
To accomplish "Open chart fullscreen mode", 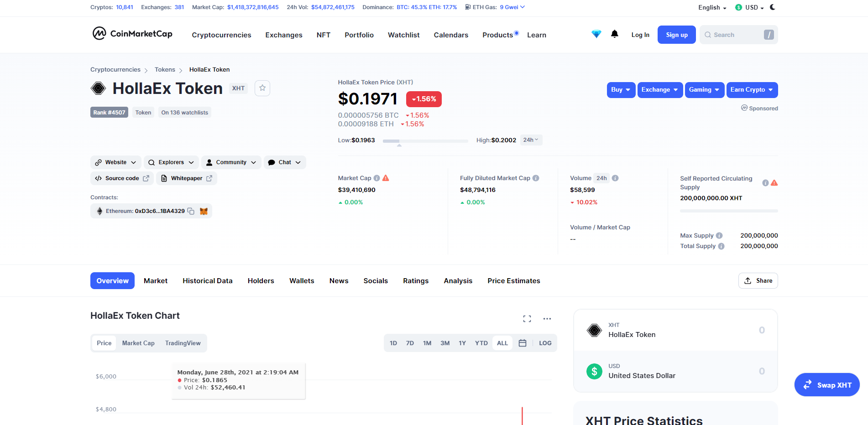I will pos(527,319).
